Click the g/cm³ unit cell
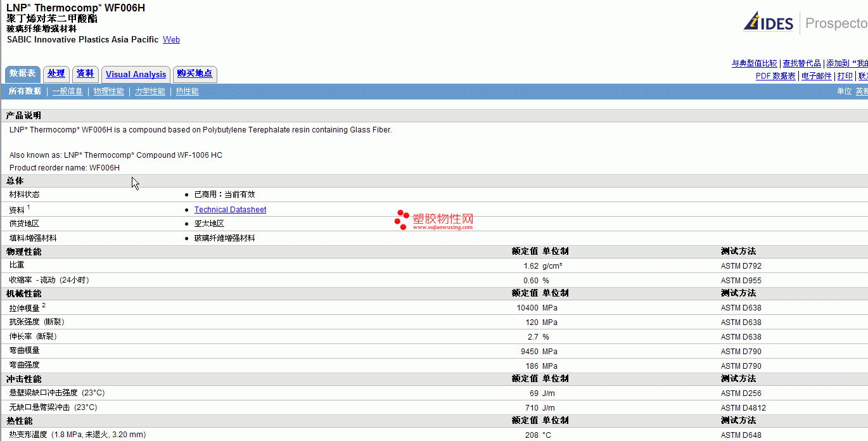The image size is (868, 441). (552, 266)
